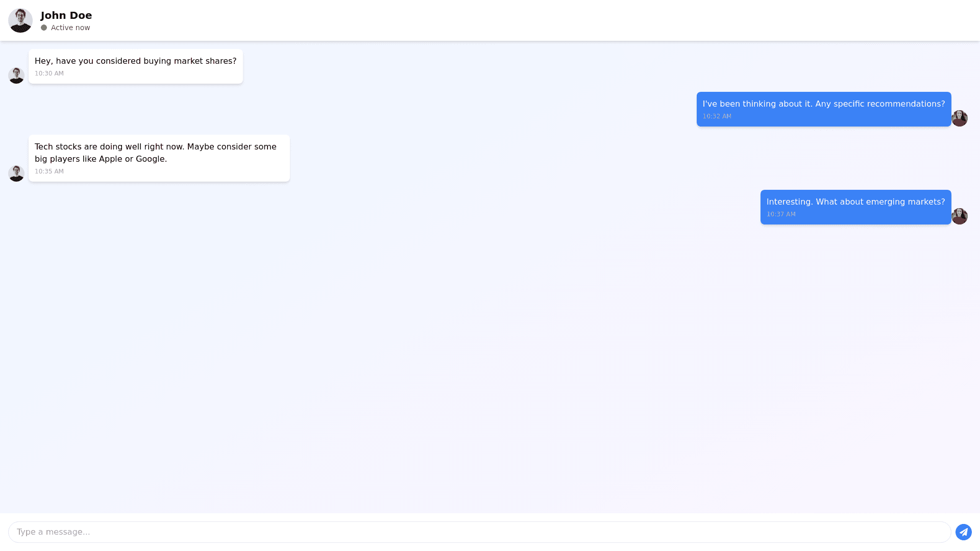The height and width of the screenshot is (551, 980).
Task: Click the 'John Doe' contact name
Action: [x=66, y=15]
